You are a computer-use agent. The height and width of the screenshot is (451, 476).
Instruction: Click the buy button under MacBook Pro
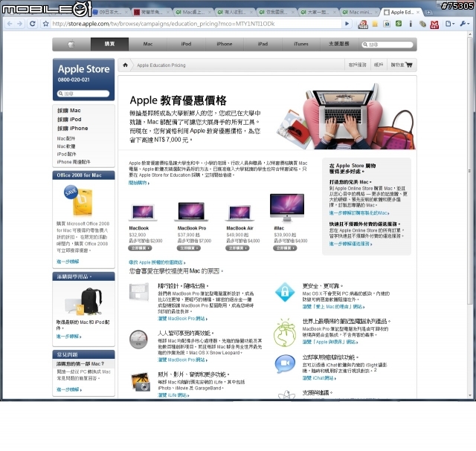(188, 248)
